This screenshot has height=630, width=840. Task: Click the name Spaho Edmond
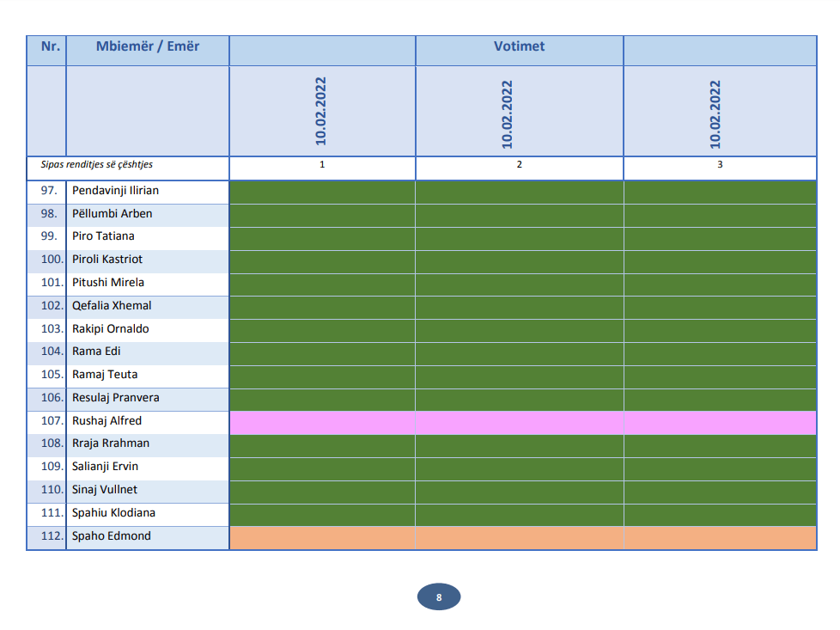(x=111, y=536)
